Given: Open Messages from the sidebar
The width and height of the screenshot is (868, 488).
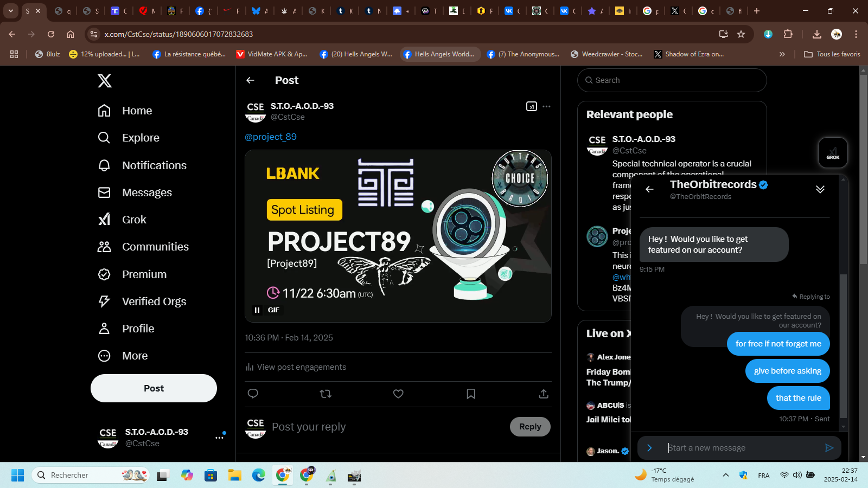Looking at the screenshot, I should click(135, 192).
